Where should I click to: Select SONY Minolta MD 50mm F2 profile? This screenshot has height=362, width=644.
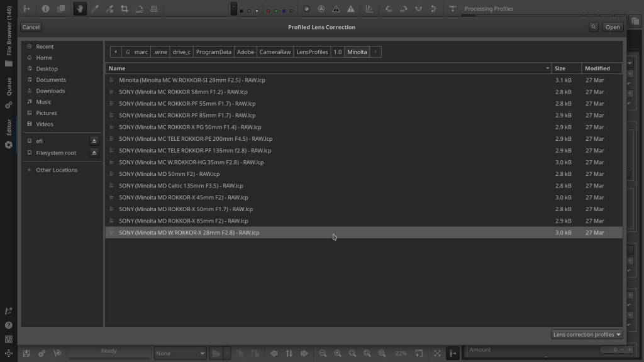coord(364,174)
